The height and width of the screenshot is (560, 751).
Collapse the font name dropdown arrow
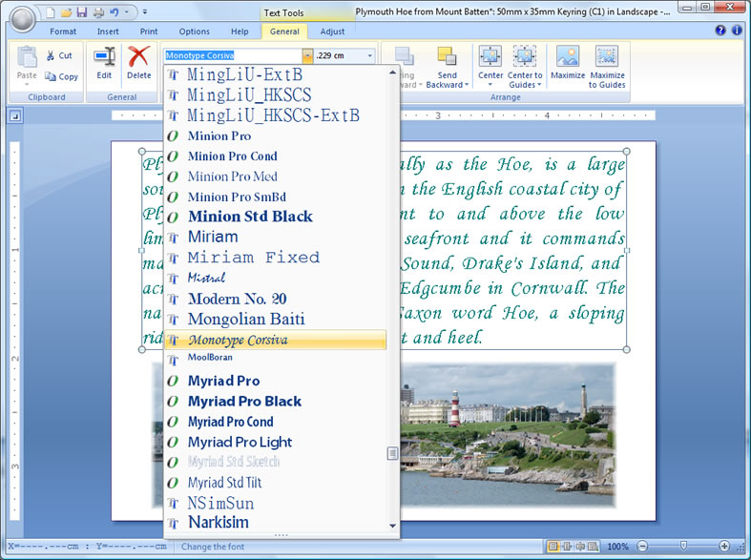pos(307,56)
